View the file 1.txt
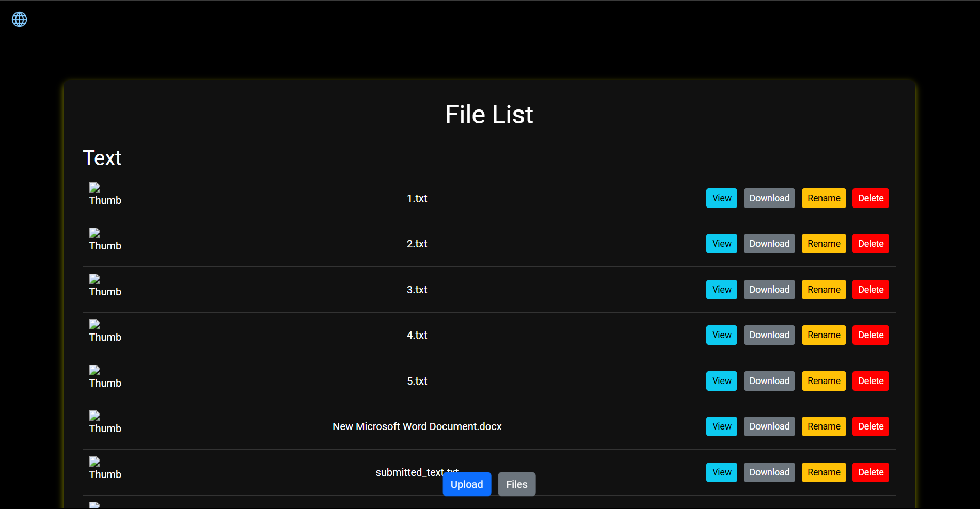The height and width of the screenshot is (509, 980). coord(721,198)
